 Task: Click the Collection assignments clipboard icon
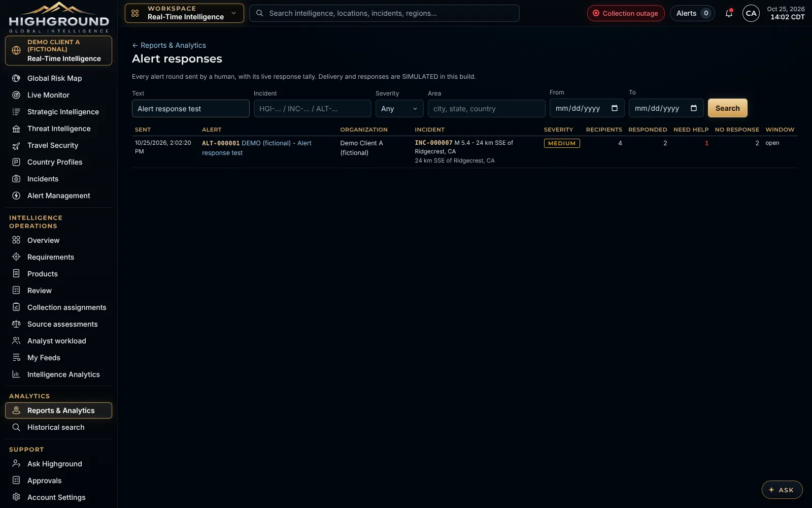pos(16,307)
